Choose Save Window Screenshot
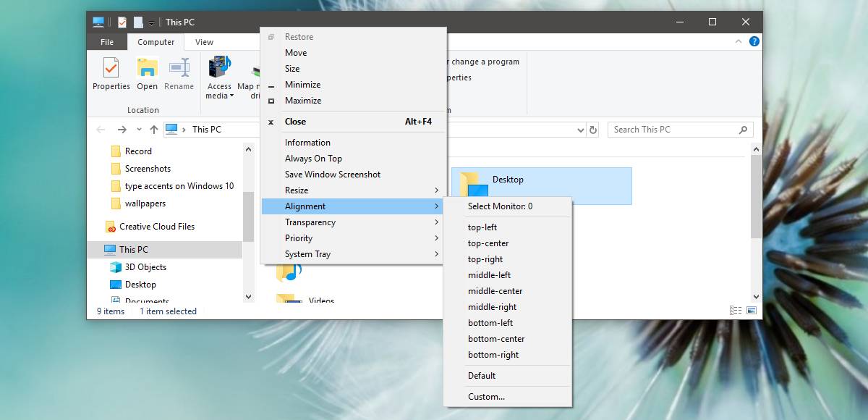 332,174
